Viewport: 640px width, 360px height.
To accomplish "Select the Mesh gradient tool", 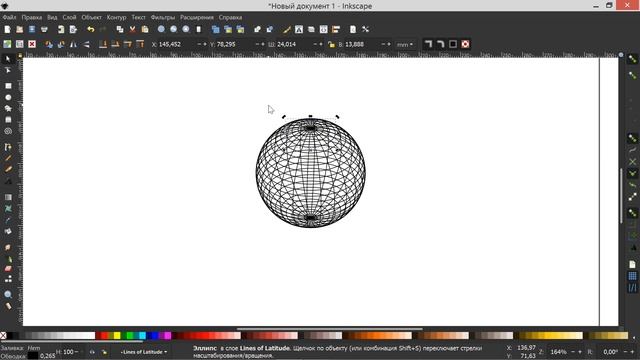I will click(8, 209).
